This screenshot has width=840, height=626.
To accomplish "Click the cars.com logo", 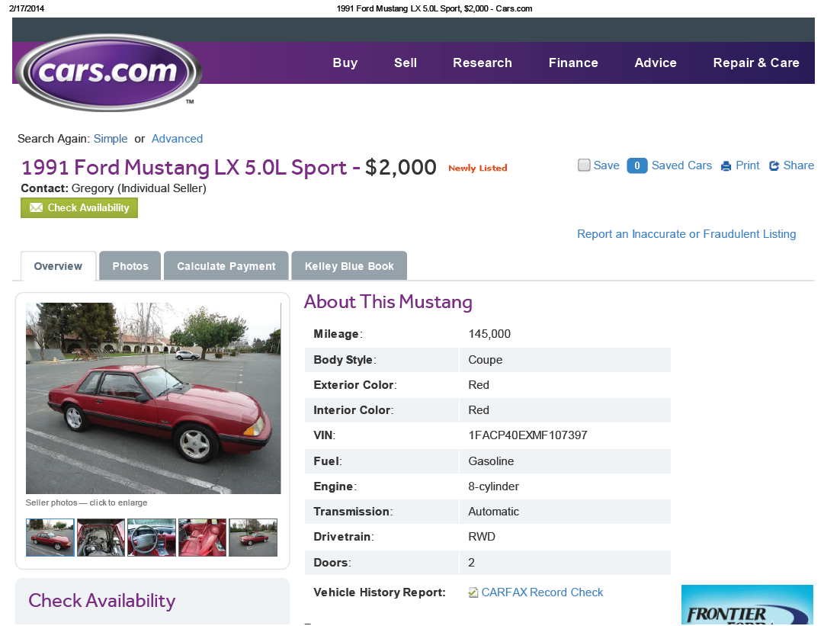I will (x=109, y=72).
